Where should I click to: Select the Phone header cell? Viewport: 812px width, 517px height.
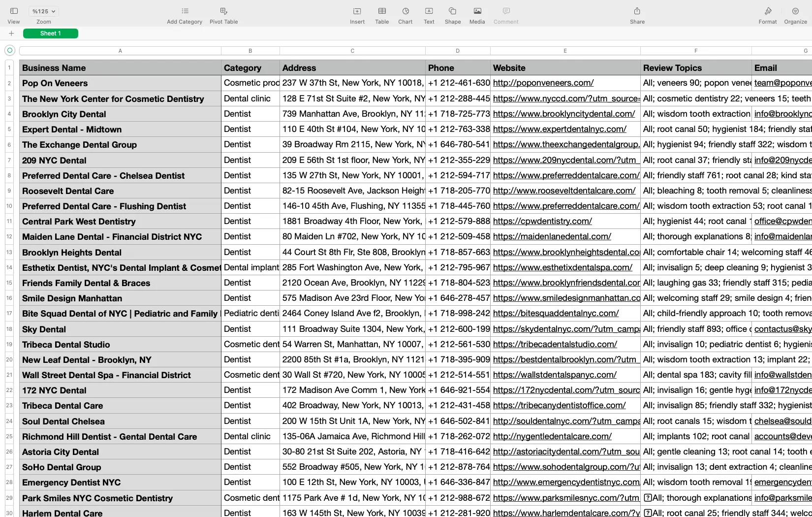tap(458, 68)
